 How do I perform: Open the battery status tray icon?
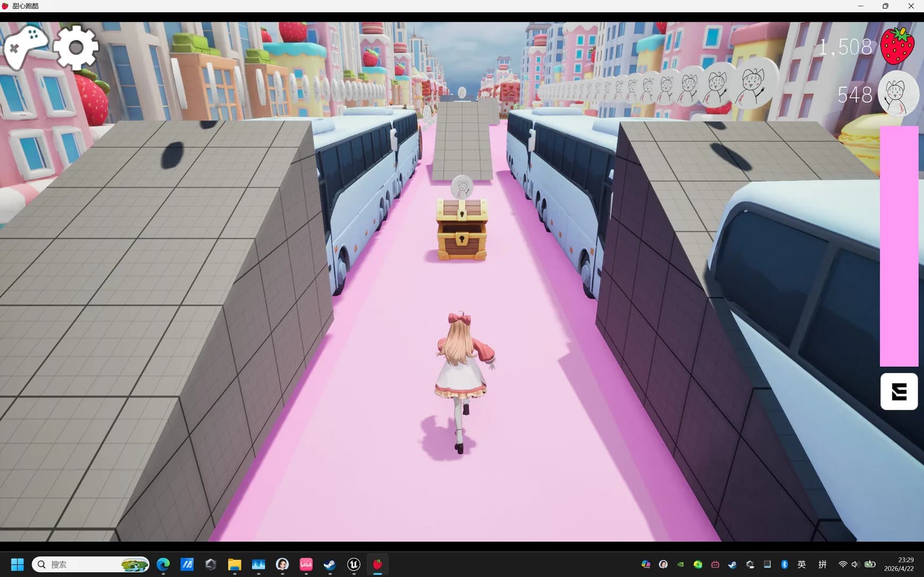(x=870, y=564)
